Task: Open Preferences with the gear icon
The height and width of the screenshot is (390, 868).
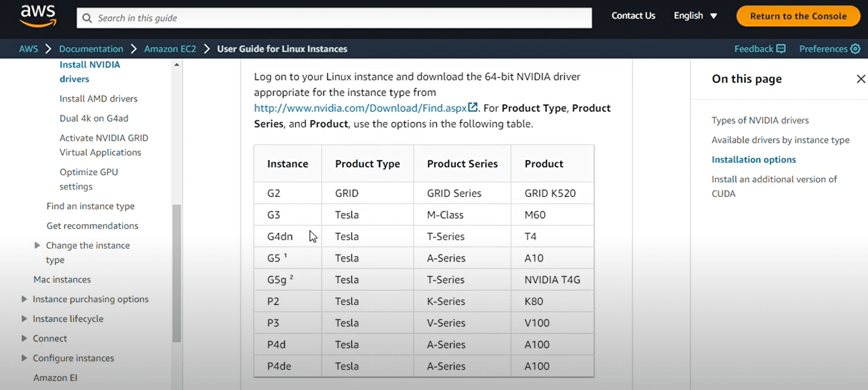Action: pyautogui.click(x=857, y=49)
